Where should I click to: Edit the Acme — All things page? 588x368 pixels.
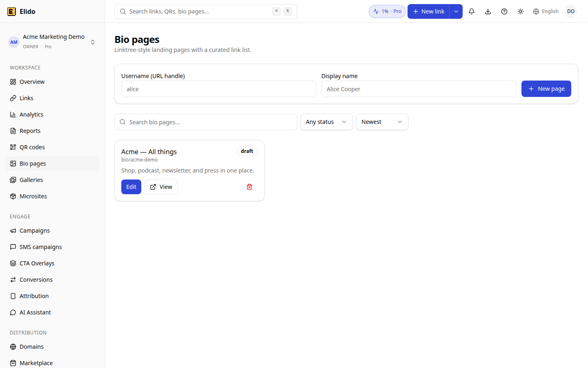131,187
